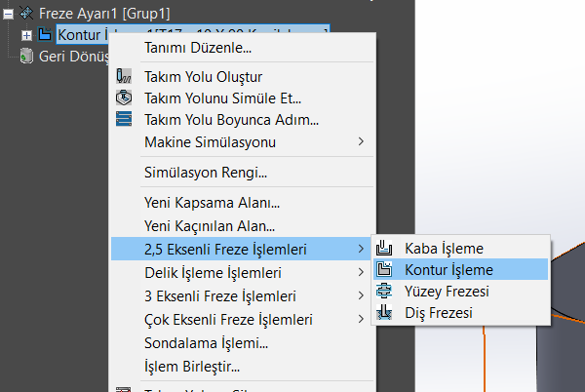Choose Yeni Kapsama Alanı option
This screenshot has height=392, width=585.
click(x=212, y=204)
